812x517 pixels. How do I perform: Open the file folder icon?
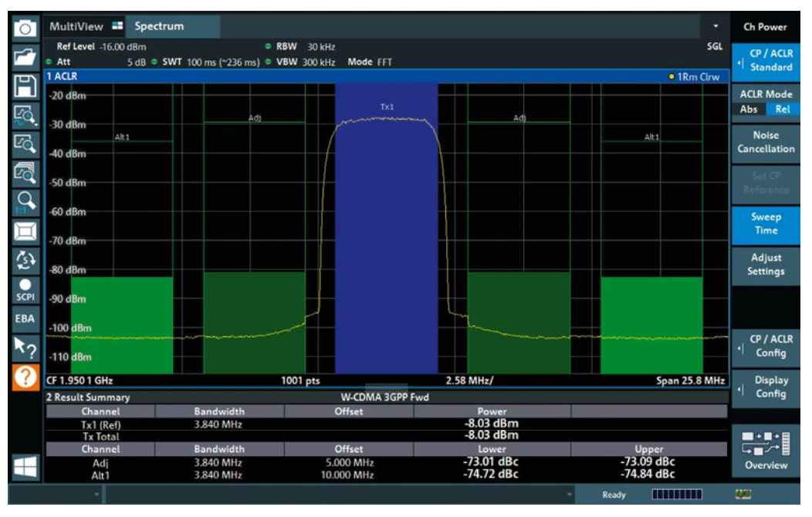25,56
